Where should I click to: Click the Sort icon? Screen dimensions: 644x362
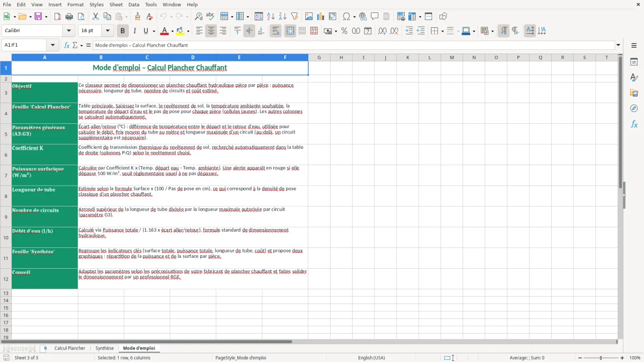[x=259, y=17]
